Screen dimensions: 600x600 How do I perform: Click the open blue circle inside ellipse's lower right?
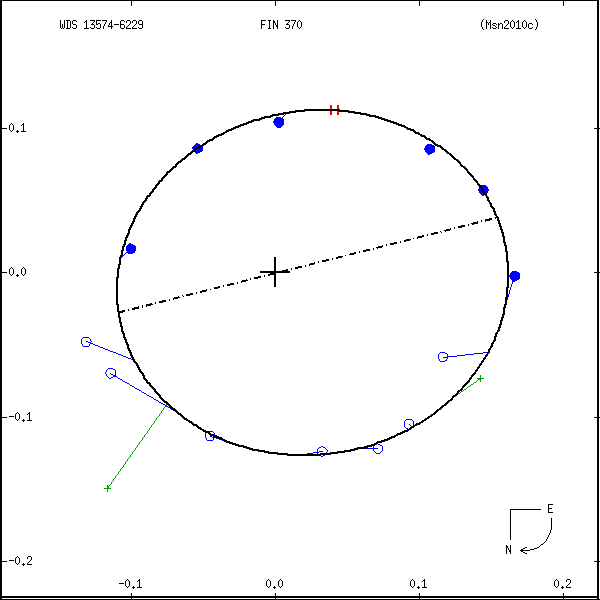pyautogui.click(x=443, y=357)
